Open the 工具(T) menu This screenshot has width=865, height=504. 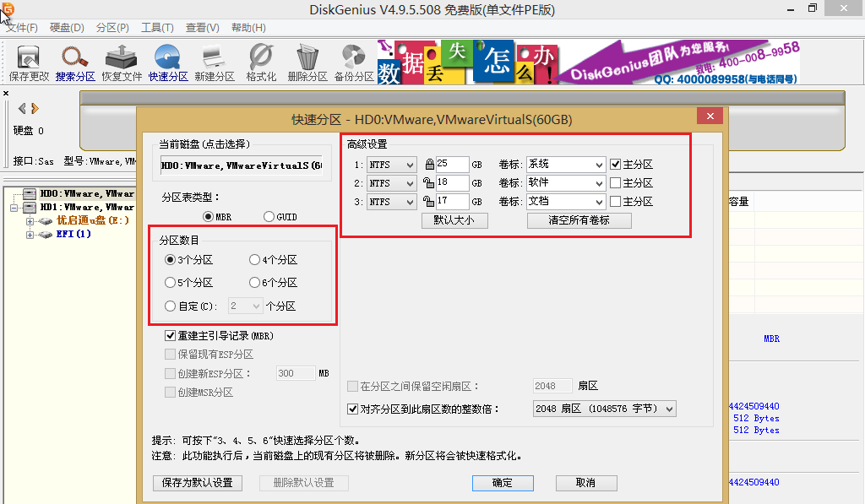(157, 28)
